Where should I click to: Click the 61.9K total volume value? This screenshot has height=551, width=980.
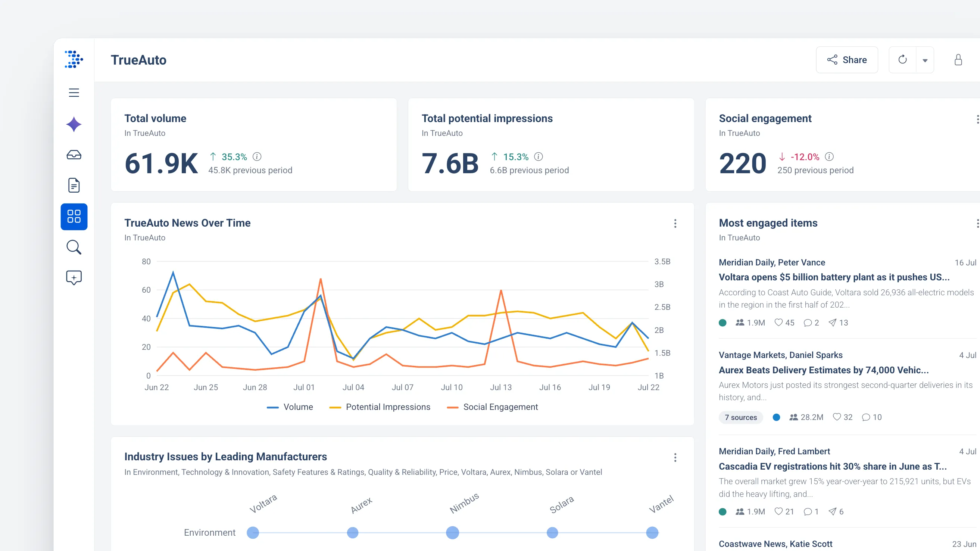click(x=161, y=164)
